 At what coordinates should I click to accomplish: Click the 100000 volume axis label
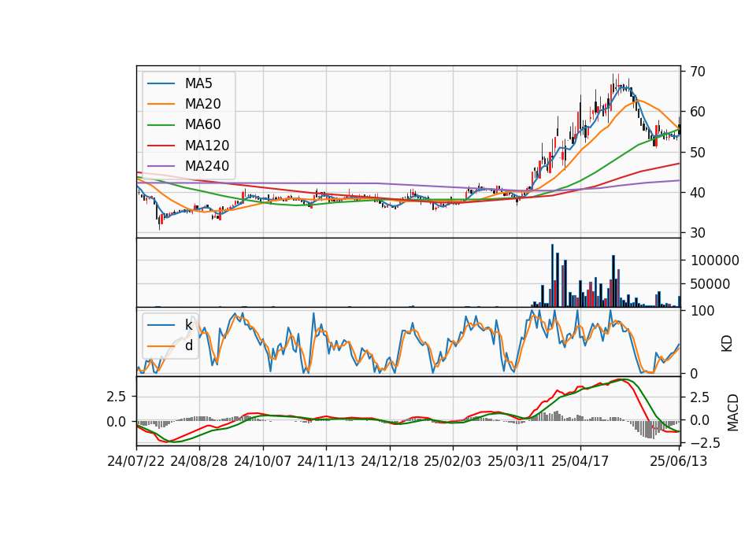715,260
